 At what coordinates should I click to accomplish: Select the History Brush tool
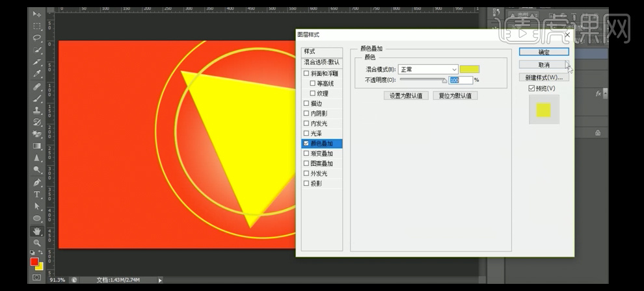click(37, 122)
